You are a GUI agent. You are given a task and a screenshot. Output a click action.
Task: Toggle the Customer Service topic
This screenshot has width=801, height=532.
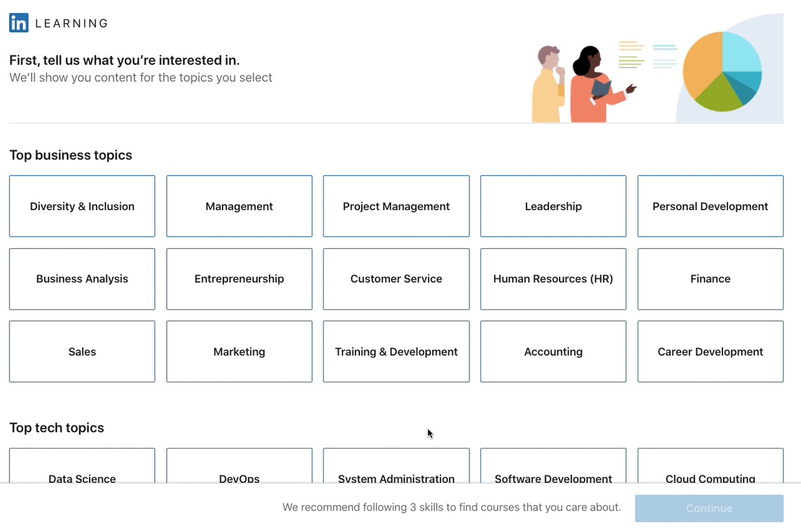coord(396,279)
